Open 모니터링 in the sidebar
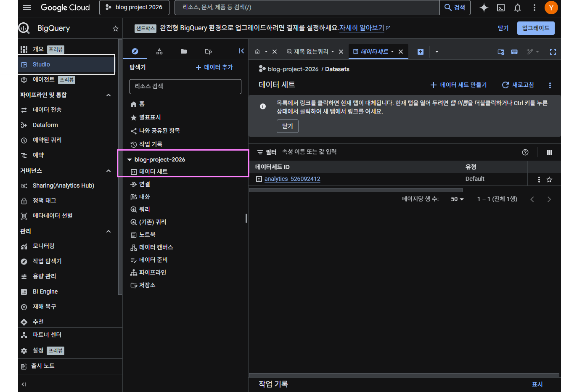Screen dimensions: 561x392 coord(44,246)
